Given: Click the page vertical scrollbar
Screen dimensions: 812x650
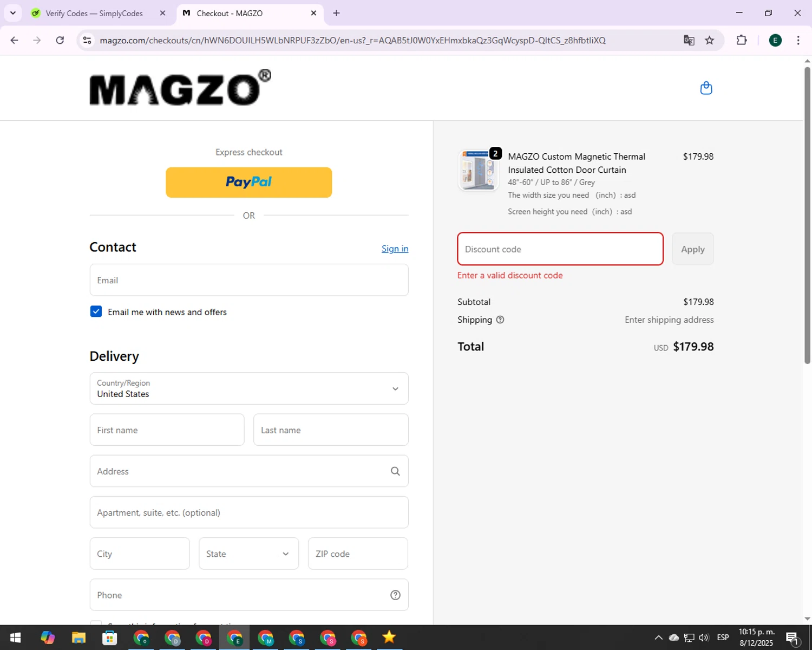Looking at the screenshot, I should coord(807,217).
